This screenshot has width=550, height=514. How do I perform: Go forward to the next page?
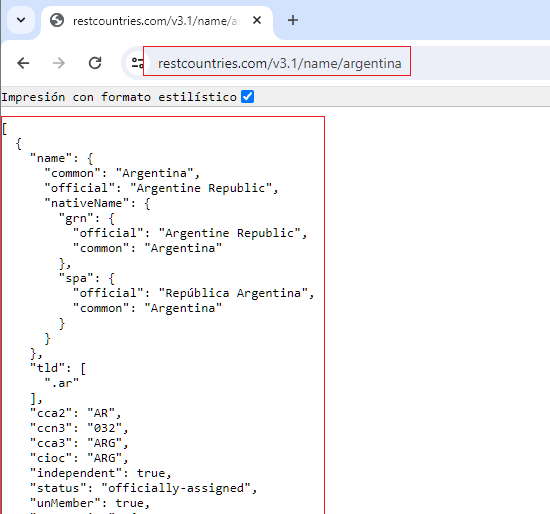tap(59, 63)
